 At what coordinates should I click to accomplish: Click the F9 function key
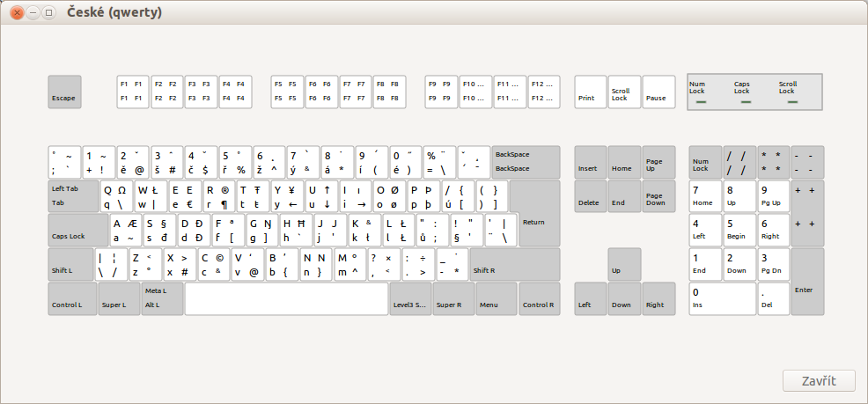(x=441, y=92)
